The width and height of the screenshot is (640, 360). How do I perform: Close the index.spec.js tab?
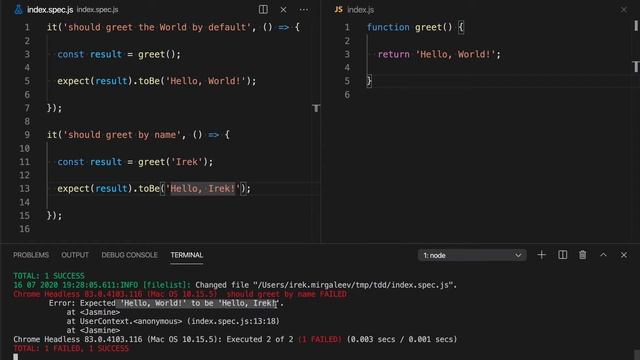[283, 9]
